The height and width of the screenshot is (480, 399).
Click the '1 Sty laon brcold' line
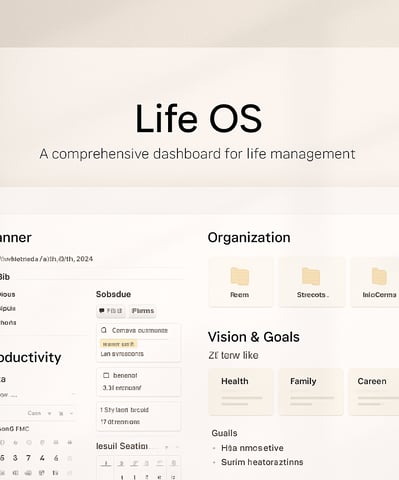[x=124, y=410]
